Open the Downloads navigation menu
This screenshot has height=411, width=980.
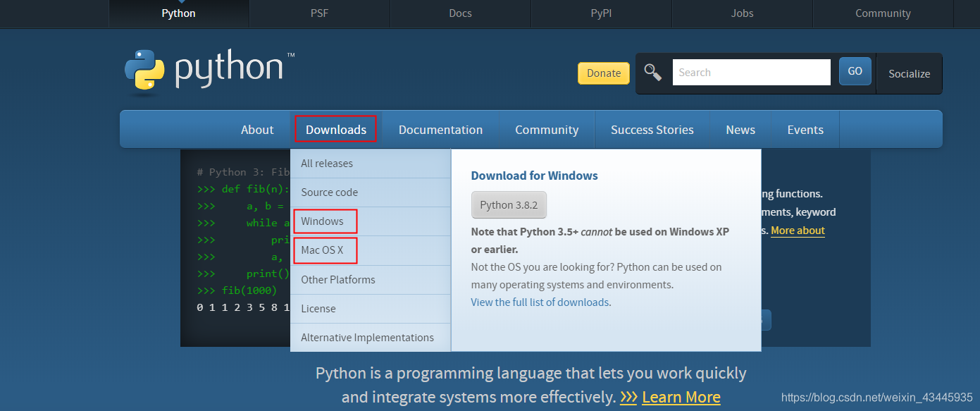click(336, 130)
